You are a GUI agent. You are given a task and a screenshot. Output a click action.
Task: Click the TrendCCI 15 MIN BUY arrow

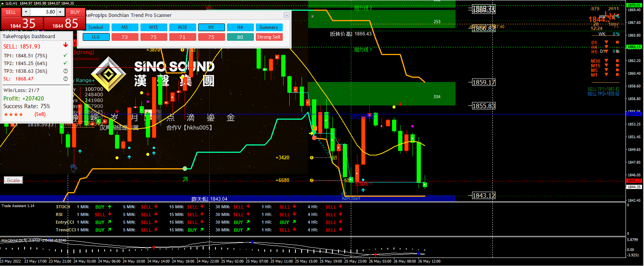tap(202, 229)
